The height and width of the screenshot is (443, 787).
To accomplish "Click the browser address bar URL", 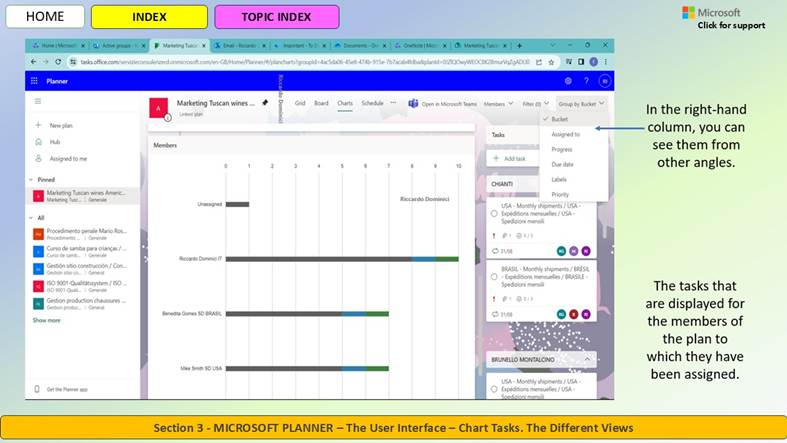I will click(305, 62).
